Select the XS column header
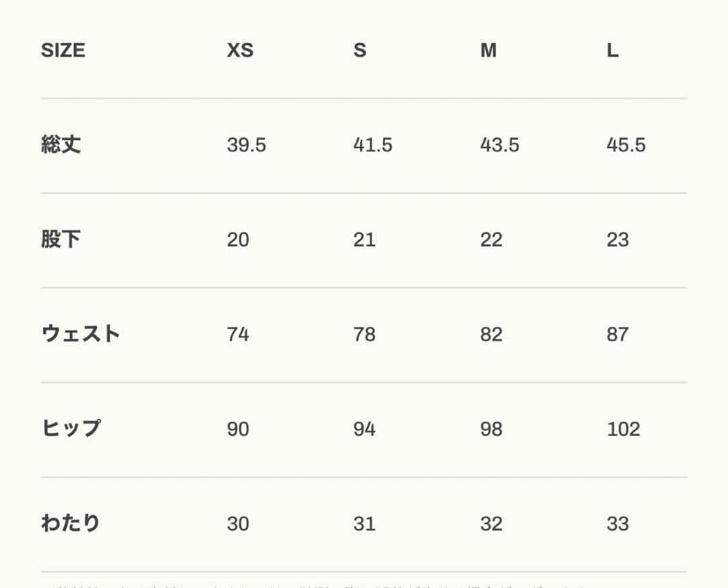 [240, 51]
